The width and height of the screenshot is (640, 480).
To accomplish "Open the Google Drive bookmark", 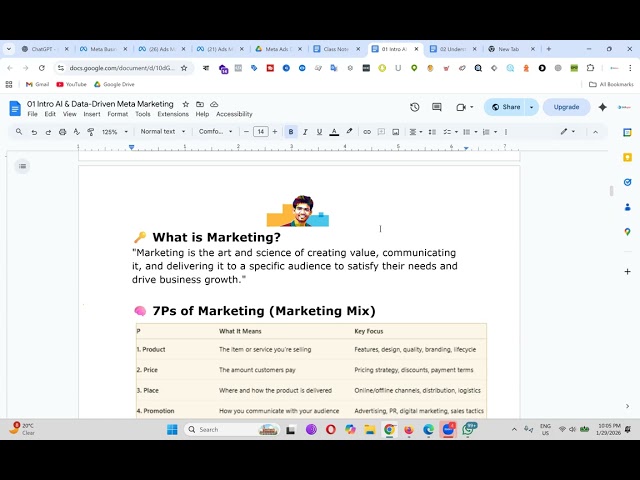I will [x=114, y=84].
